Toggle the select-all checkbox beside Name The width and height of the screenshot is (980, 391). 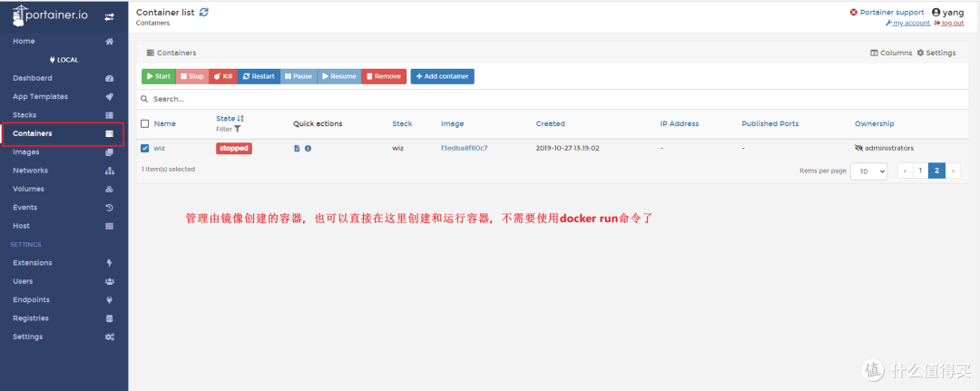point(145,123)
